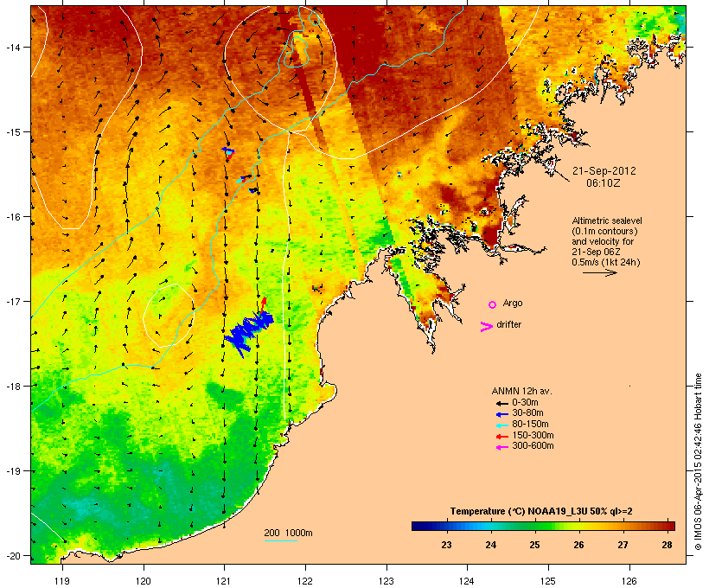The image size is (709, 588).
Task: Click the Argo legend label
Action: 513,304
